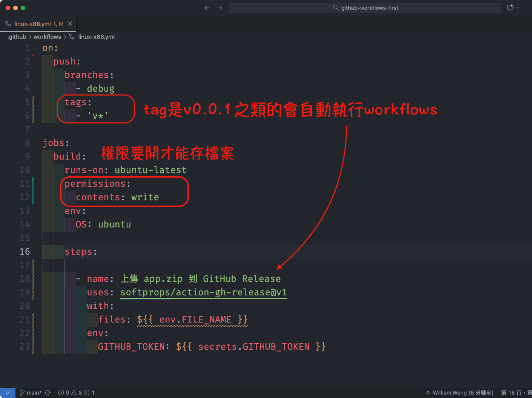
Task: Expand the dropdown chevron next to Copilot icon
Action: pyautogui.click(x=518, y=8)
